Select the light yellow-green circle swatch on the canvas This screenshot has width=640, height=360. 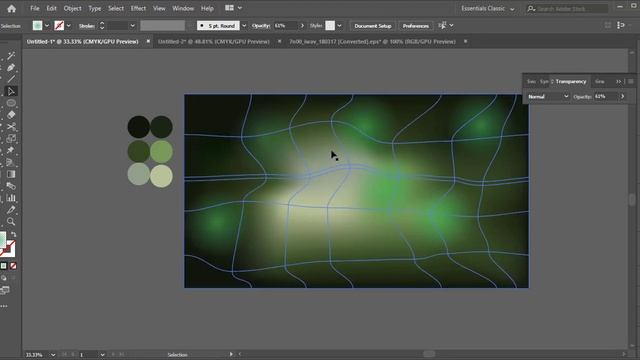click(x=161, y=176)
